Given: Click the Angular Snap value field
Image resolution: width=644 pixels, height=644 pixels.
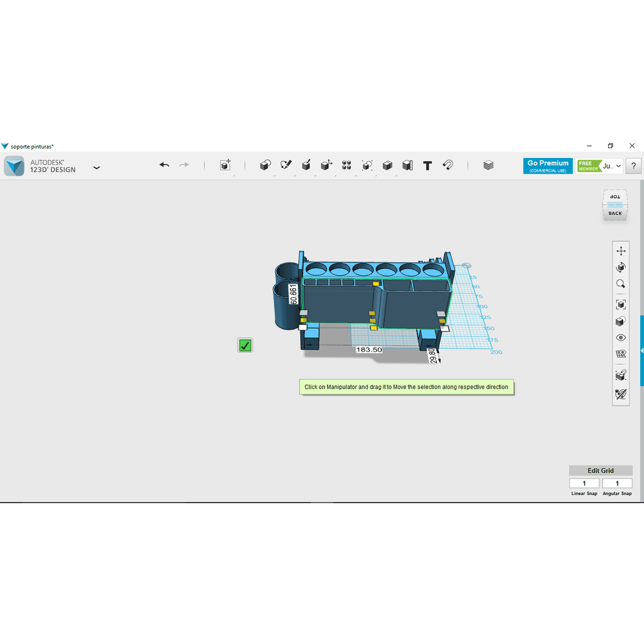Looking at the screenshot, I should 618,484.
